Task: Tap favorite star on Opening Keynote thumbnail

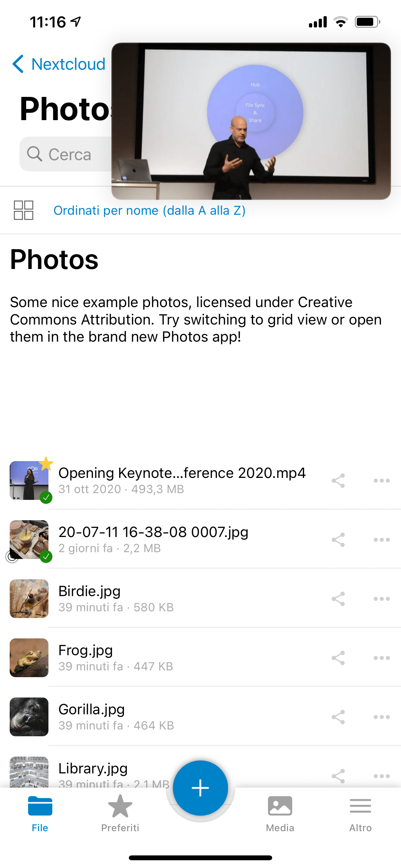Action: click(x=46, y=464)
